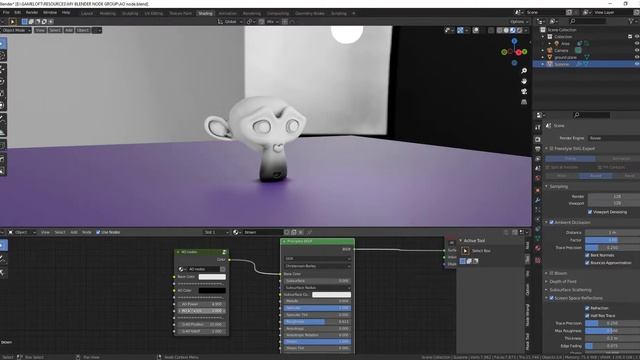Open the Render Engine dropdown
This screenshot has width=640, height=360.
tap(614, 138)
